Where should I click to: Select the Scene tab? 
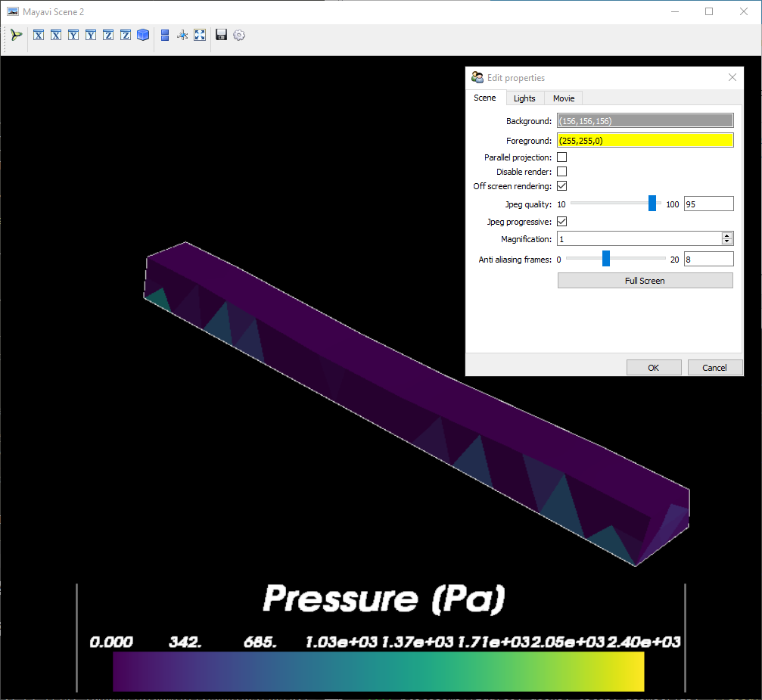point(486,98)
